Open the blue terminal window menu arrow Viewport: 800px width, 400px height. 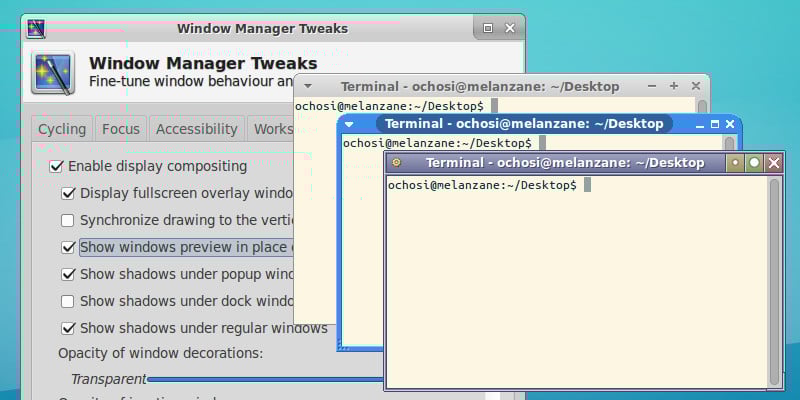349,124
